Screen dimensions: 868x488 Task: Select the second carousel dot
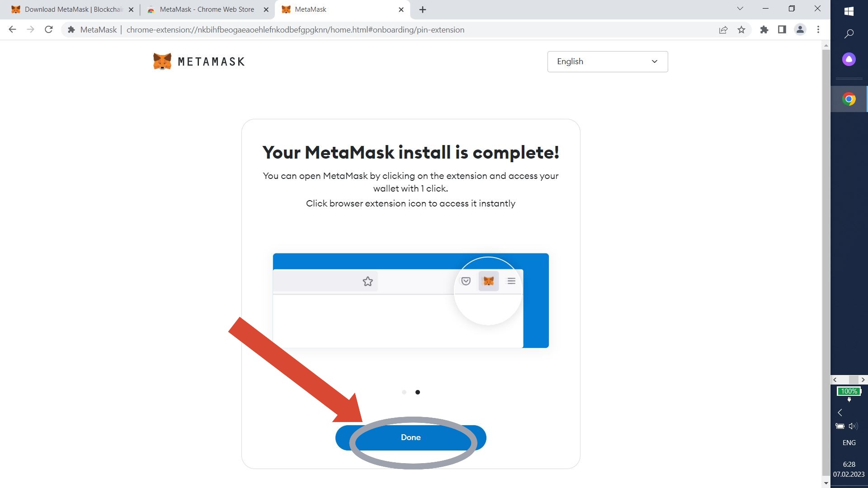click(418, 392)
